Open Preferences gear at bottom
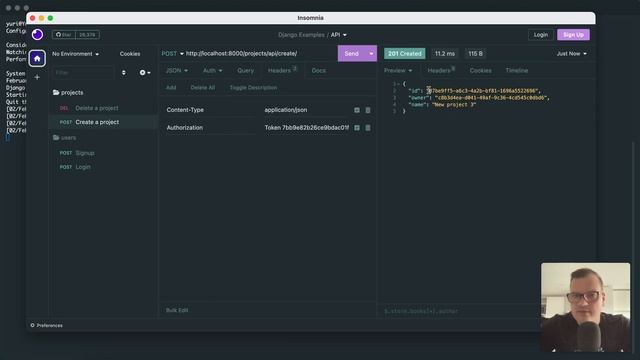The width and height of the screenshot is (640, 360). click(47, 325)
